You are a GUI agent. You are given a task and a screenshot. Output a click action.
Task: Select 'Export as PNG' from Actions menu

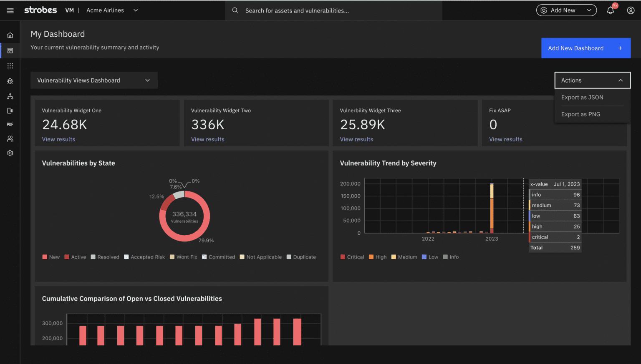[580, 114]
